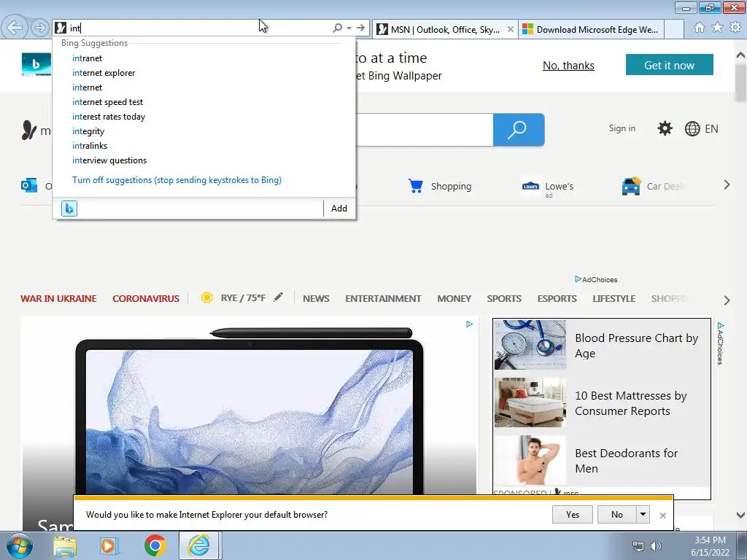Image resolution: width=747 pixels, height=560 pixels.
Task: Open dropdown arrow next to No button
Action: pos(643,514)
